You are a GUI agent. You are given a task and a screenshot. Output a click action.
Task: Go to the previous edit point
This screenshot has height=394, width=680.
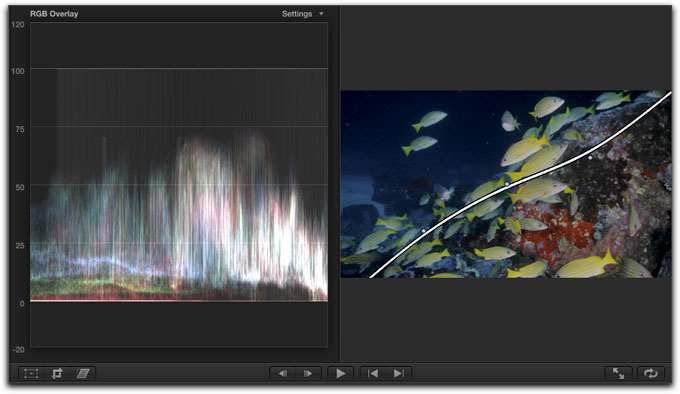pyautogui.click(x=373, y=373)
